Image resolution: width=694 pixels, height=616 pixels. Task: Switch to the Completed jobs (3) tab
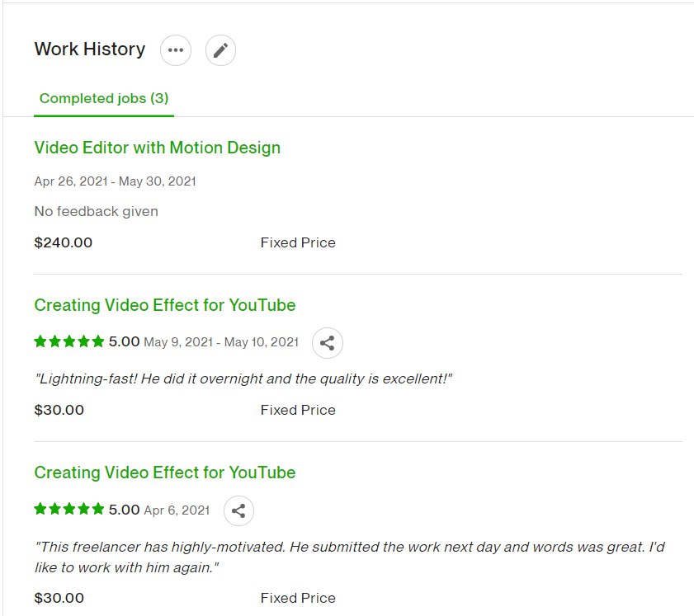tap(104, 99)
